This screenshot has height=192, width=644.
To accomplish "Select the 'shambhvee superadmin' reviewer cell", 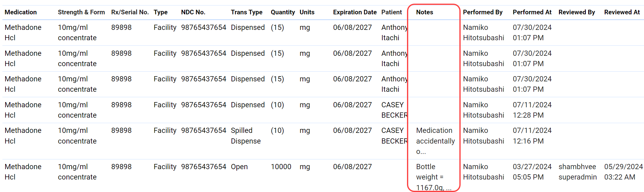I will [577, 172].
